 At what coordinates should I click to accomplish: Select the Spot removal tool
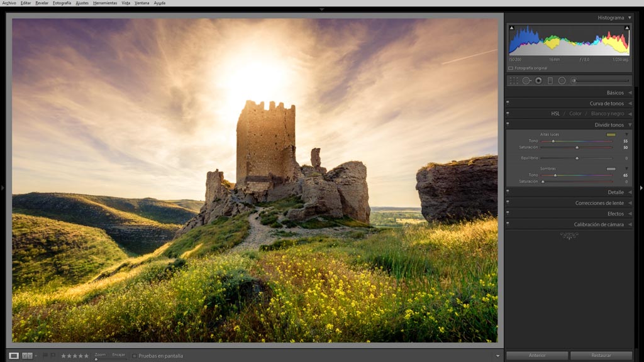526,80
